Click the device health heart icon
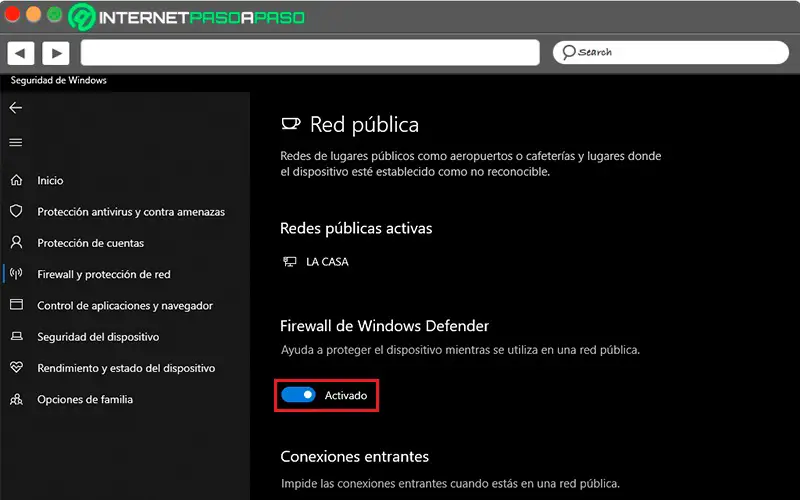Screen dimensions: 800x500 (16, 367)
